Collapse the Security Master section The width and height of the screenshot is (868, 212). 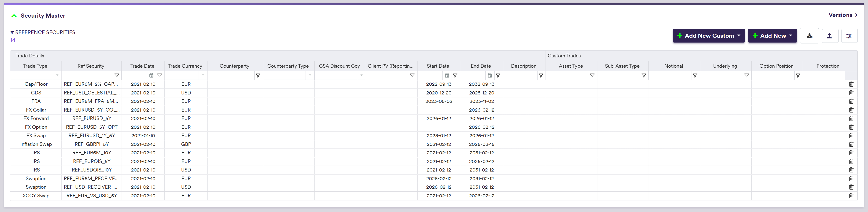tap(14, 16)
